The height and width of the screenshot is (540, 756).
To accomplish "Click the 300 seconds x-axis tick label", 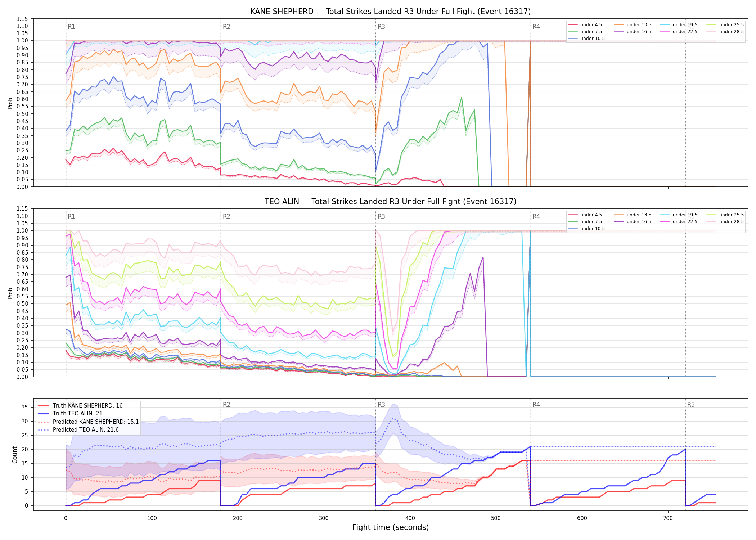I will [x=324, y=518].
